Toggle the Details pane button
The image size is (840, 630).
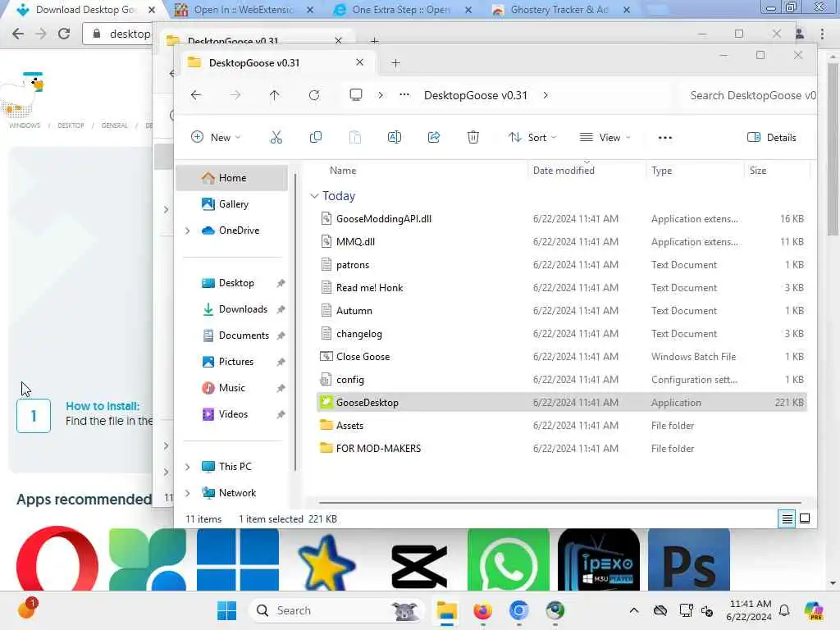[x=771, y=138]
